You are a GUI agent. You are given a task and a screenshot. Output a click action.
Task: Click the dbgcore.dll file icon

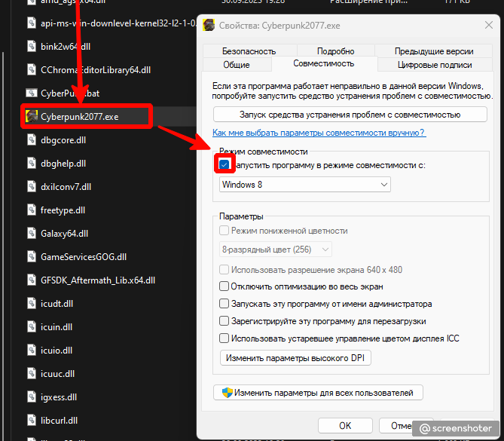pyautogui.click(x=32, y=140)
